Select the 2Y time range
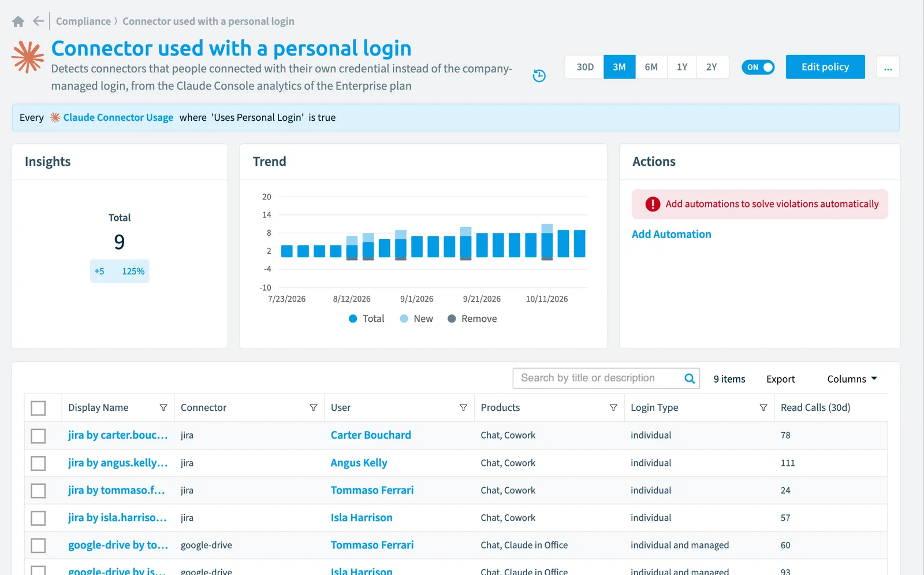The width and height of the screenshot is (924, 575). [712, 67]
